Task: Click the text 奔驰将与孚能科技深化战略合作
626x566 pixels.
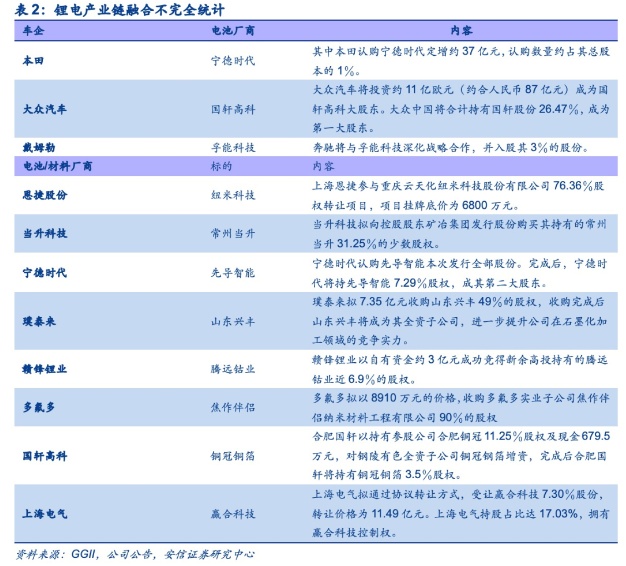Action: [x=451, y=148]
